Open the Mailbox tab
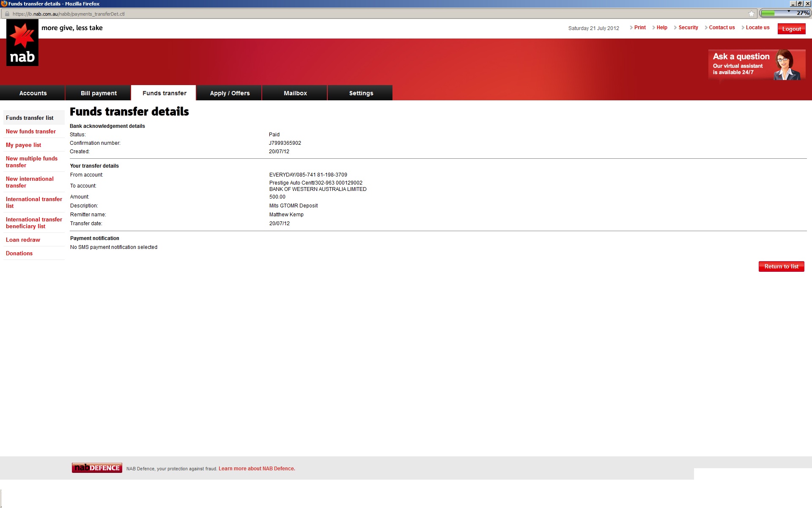The height and width of the screenshot is (508, 812). click(x=295, y=93)
